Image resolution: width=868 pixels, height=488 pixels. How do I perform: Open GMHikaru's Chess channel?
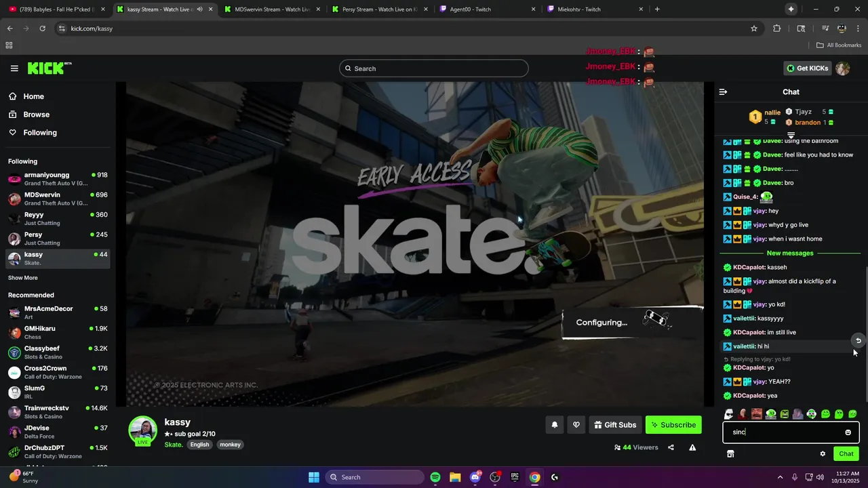[58, 333]
